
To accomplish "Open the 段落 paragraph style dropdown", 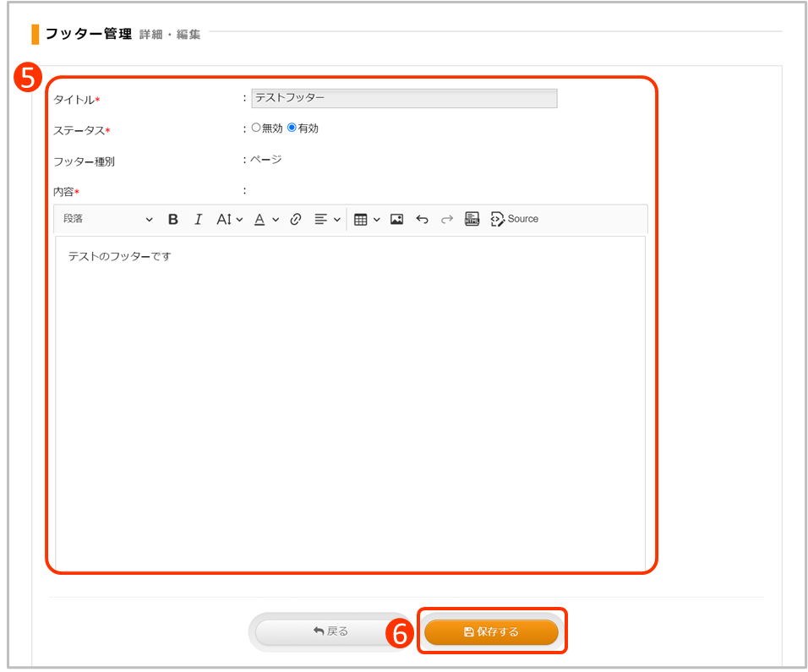I will click(108, 219).
